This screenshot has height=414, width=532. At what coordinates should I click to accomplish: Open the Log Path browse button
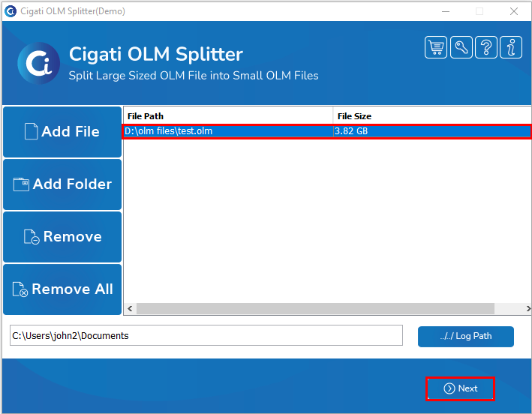coord(466,336)
